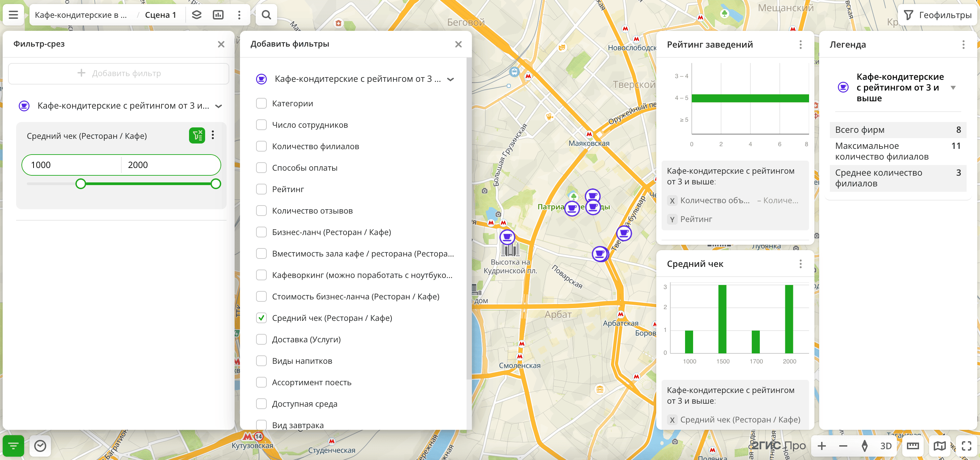Image resolution: width=980 pixels, height=460 pixels.
Task: Click the ruler measurement tool
Action: (x=913, y=446)
